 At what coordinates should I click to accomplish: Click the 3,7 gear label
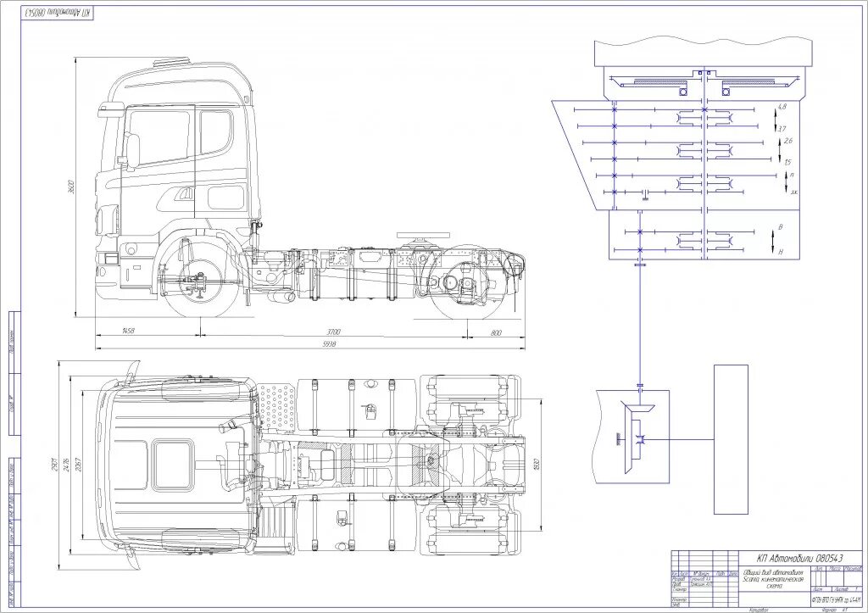pos(782,129)
